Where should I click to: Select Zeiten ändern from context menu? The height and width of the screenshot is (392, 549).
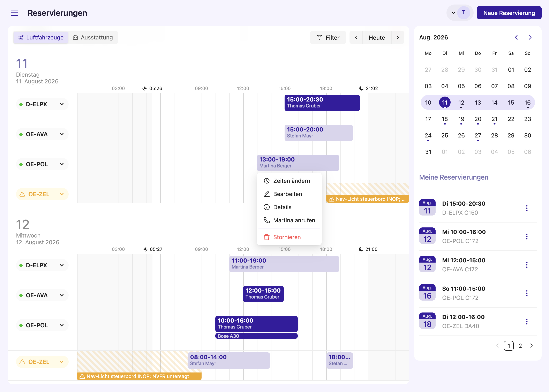coord(289,181)
